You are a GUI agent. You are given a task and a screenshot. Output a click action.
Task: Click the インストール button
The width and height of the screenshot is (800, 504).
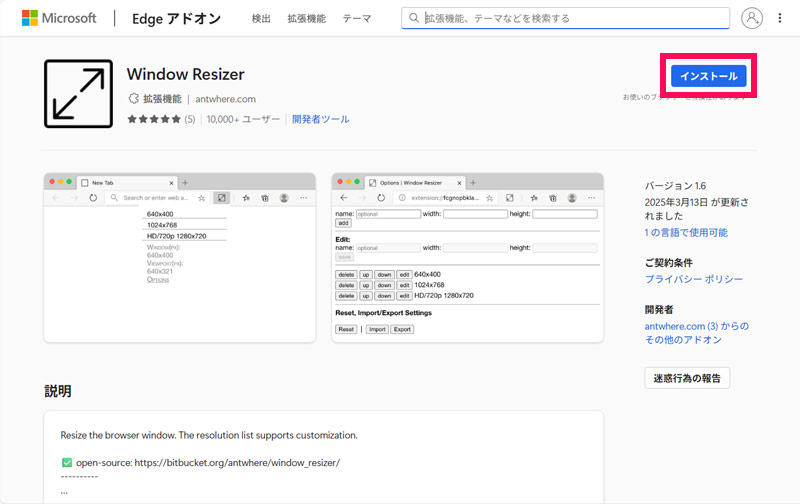pos(708,76)
